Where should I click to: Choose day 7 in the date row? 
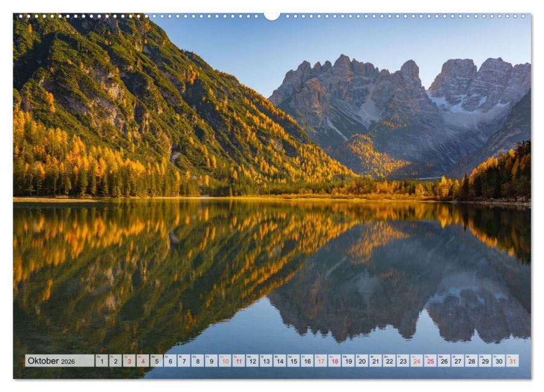[x=184, y=361]
